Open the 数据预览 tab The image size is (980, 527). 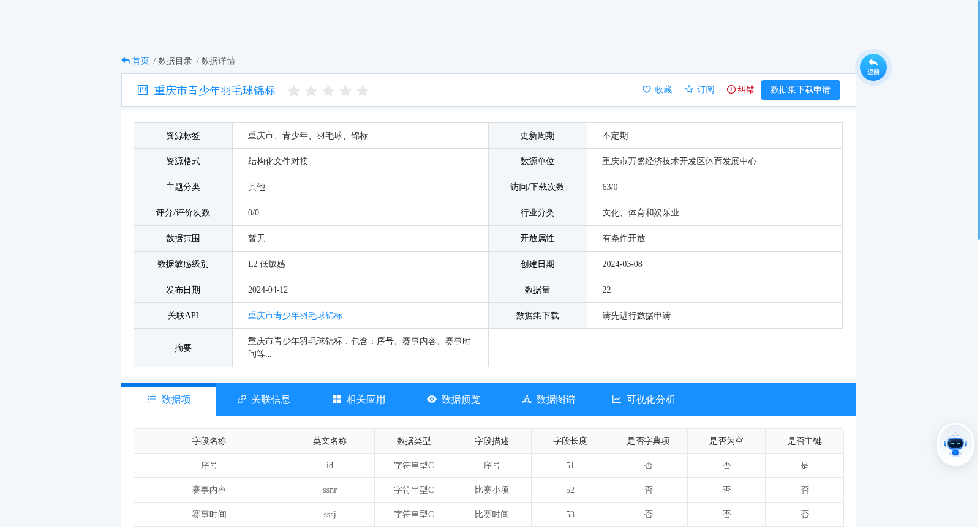[x=454, y=400]
